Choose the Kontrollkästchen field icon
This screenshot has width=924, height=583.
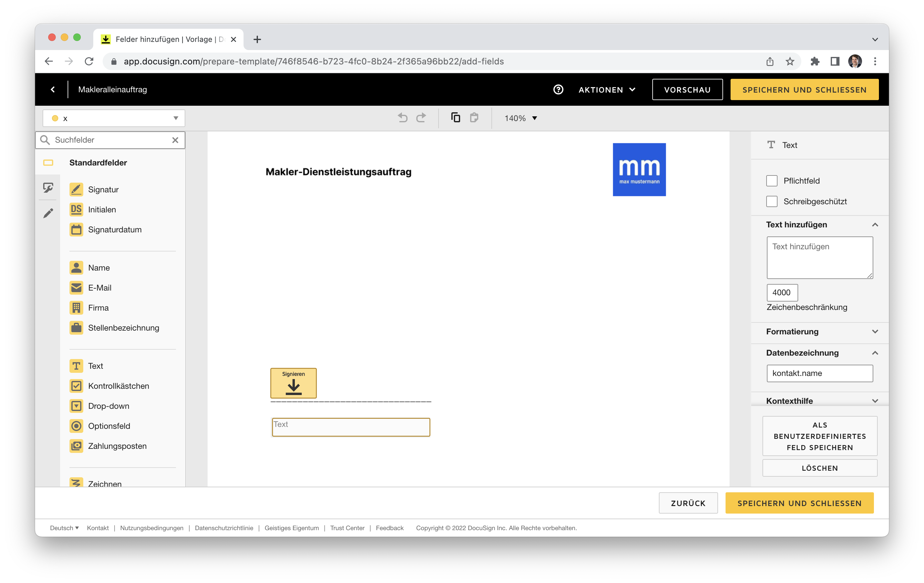(x=76, y=386)
